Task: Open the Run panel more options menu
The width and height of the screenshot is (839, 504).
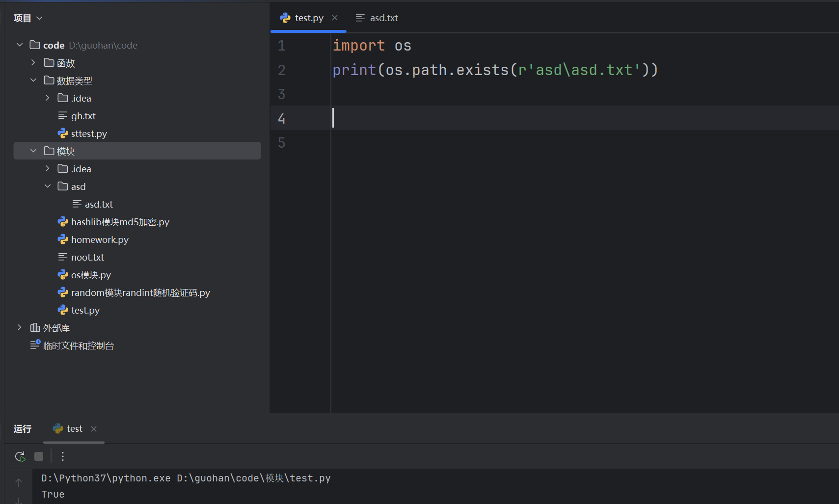Action: pyautogui.click(x=63, y=456)
